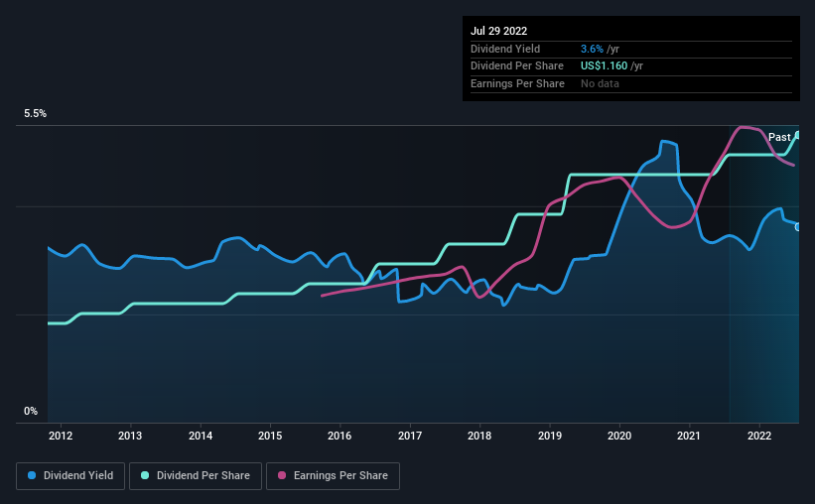The width and height of the screenshot is (815, 504).
Task: Select the 2012 x-axis label
Action: pos(61,436)
